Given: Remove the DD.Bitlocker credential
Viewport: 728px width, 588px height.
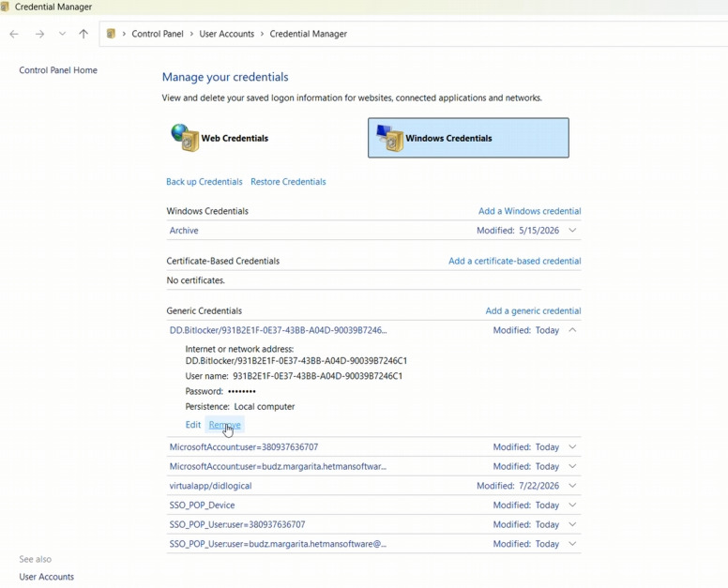Looking at the screenshot, I should coord(225,425).
